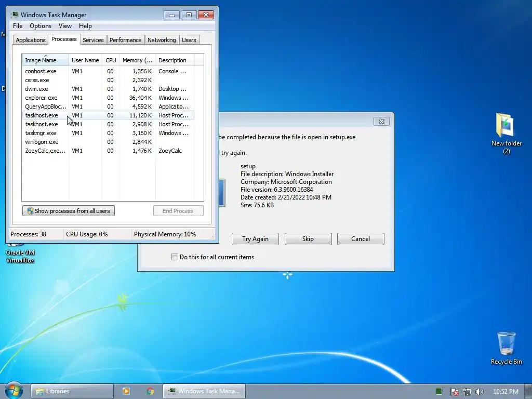Switch to the Networking tab

162,40
